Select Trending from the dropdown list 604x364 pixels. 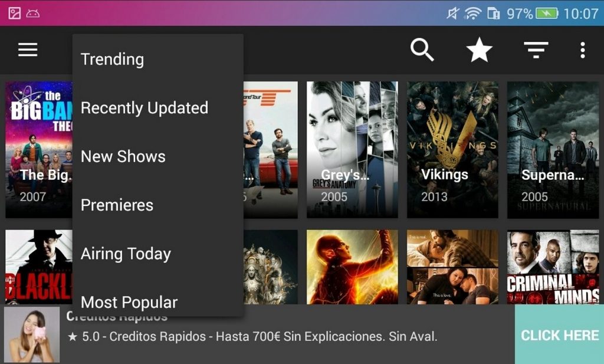point(158,60)
